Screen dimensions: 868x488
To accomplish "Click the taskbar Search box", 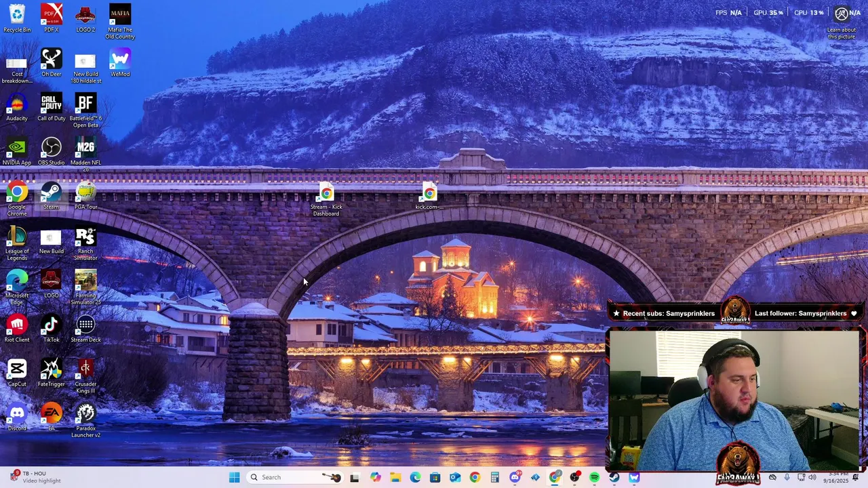I will [295, 477].
